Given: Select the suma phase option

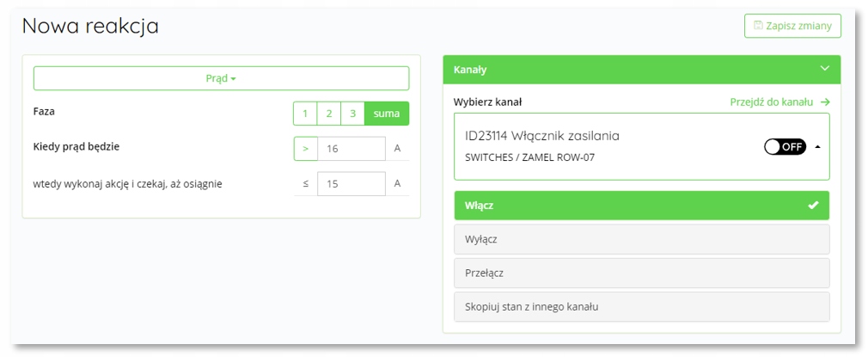Looking at the screenshot, I should pos(387,114).
